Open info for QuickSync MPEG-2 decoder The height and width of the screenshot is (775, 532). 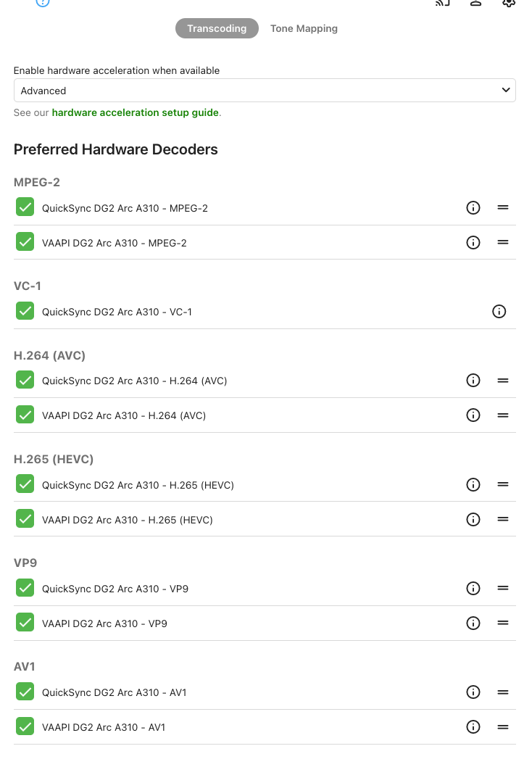473,207
